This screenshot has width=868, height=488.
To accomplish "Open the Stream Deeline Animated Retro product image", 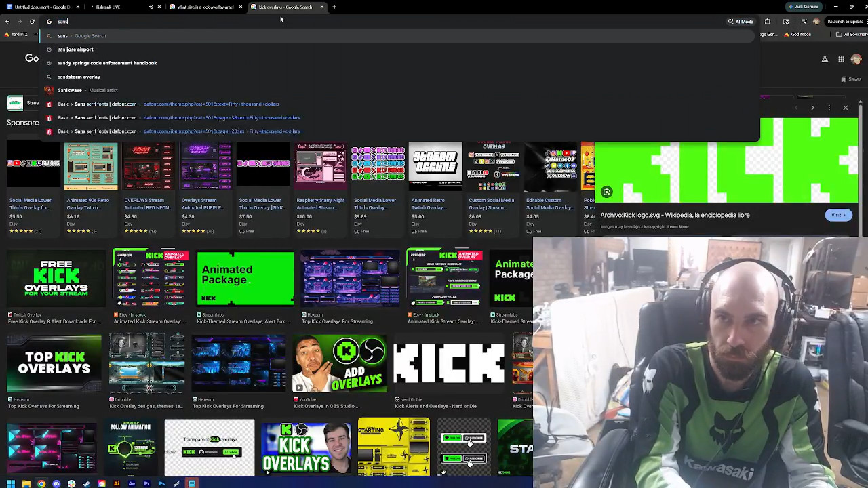I will 435,165.
